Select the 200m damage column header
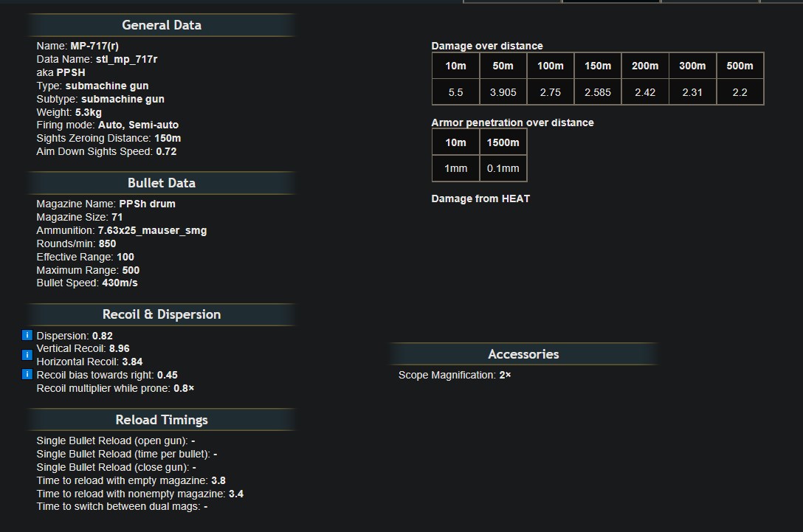This screenshot has width=803, height=532. 644,66
